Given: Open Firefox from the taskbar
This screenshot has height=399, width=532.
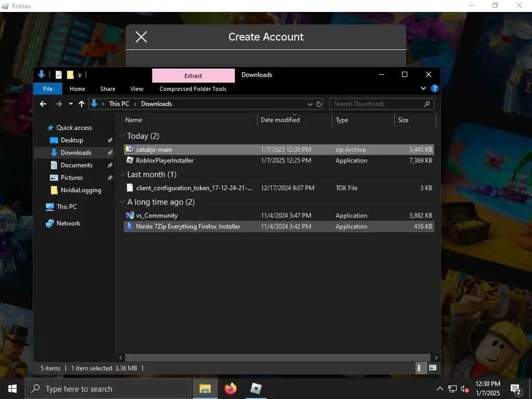Looking at the screenshot, I should (x=230, y=389).
